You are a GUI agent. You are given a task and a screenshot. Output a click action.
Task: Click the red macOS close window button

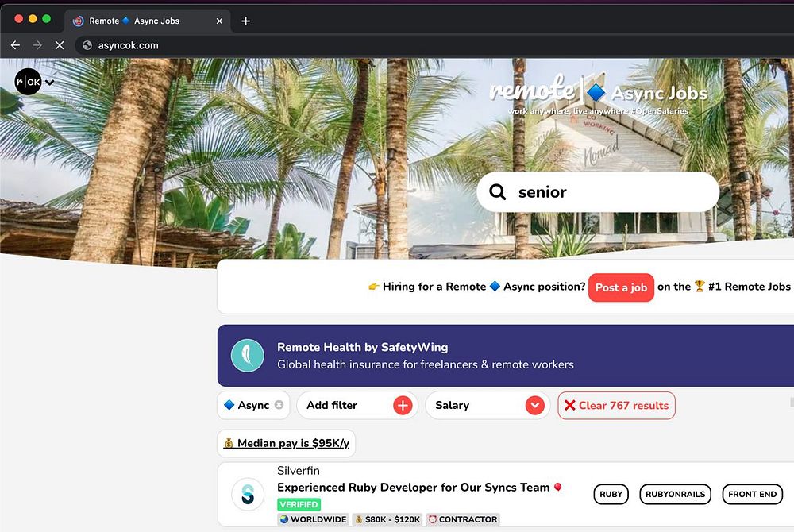click(19, 19)
